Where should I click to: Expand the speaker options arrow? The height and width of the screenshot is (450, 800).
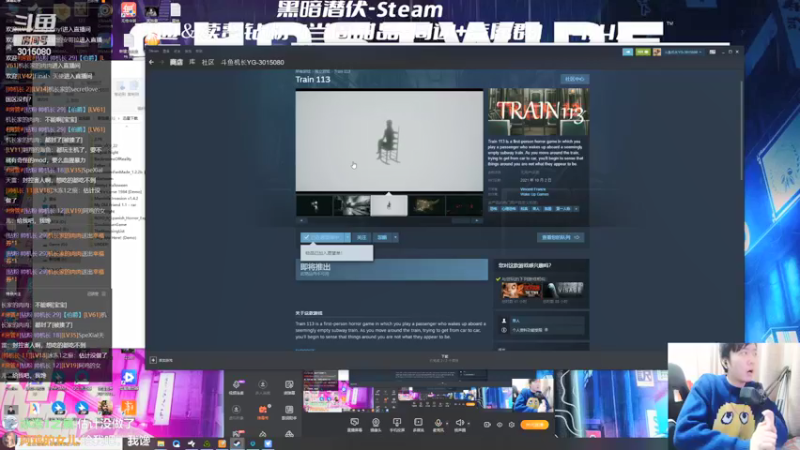[x=468, y=423]
